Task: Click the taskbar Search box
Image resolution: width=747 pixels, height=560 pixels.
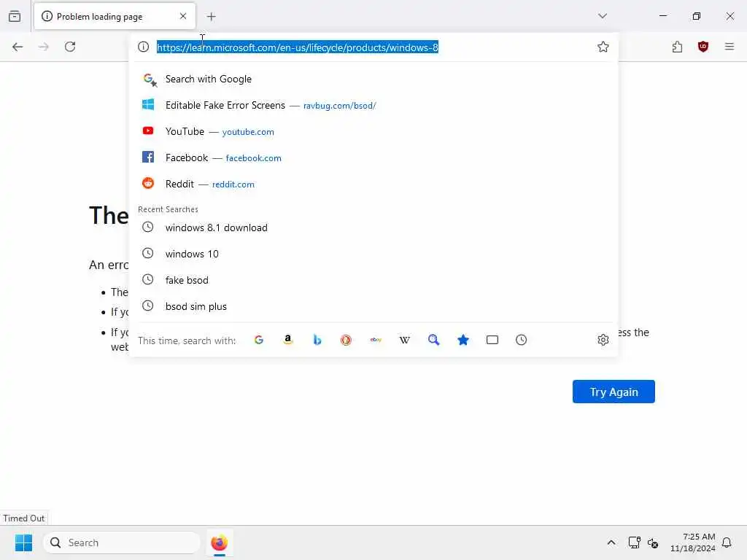Action: 122,542
